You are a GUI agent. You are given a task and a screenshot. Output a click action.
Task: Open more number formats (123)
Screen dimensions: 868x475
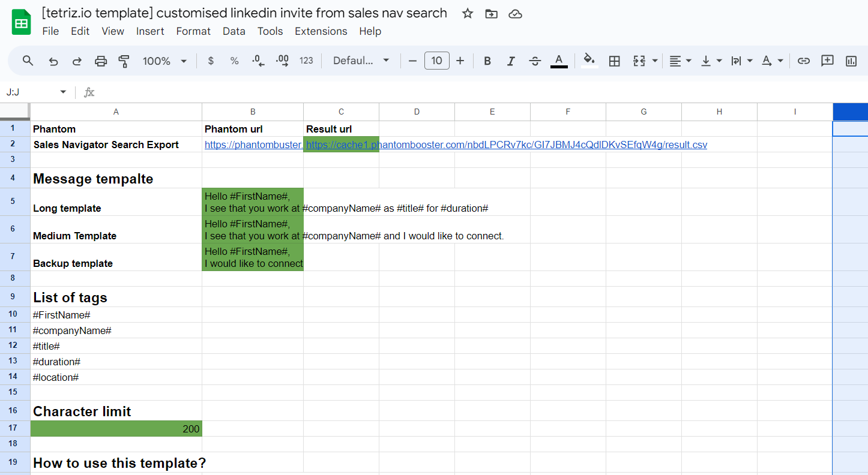click(x=306, y=61)
